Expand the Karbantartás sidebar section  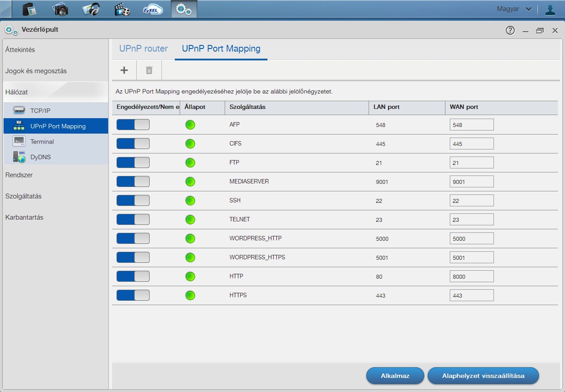click(56, 217)
